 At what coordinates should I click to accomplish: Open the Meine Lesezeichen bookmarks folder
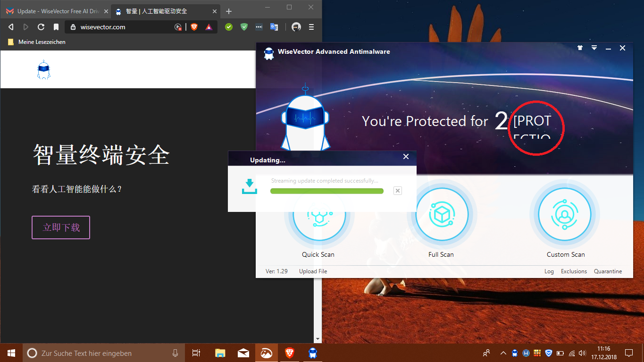pos(37,42)
